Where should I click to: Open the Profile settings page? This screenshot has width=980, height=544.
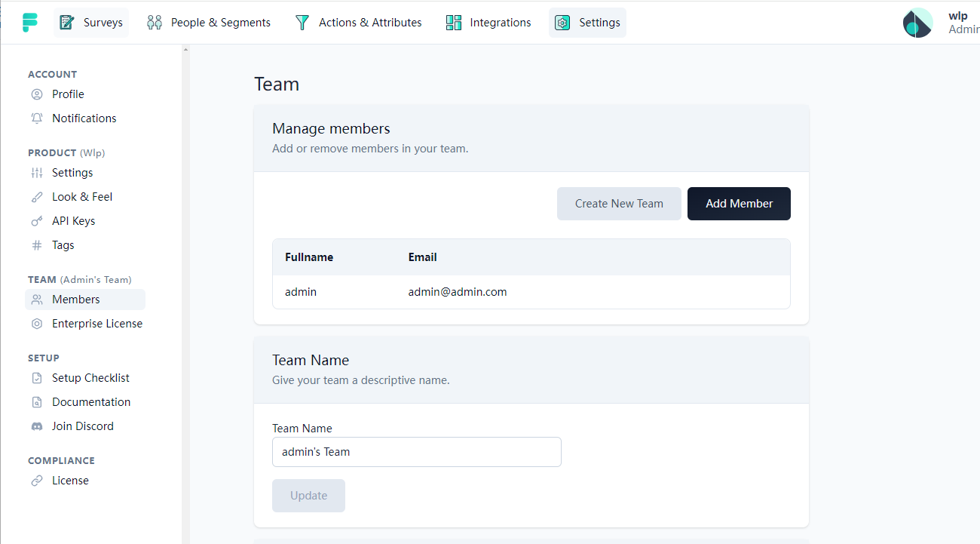(x=68, y=94)
